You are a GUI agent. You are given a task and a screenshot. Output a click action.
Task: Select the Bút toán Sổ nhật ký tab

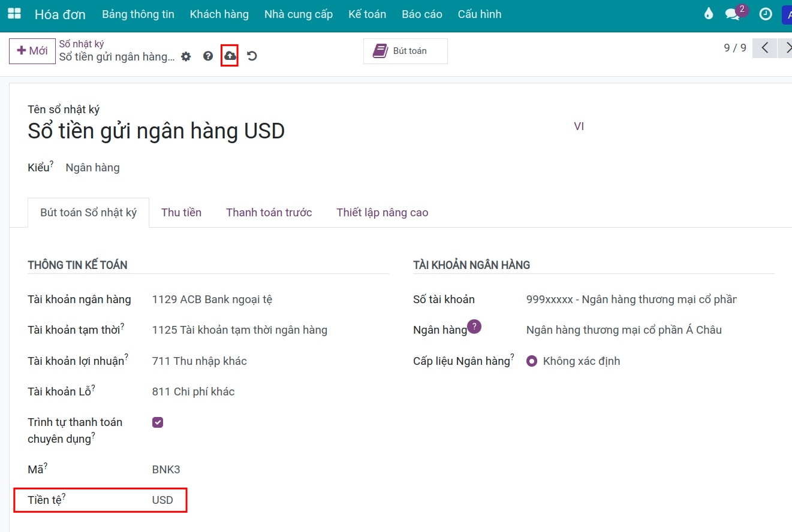pyautogui.click(x=89, y=213)
